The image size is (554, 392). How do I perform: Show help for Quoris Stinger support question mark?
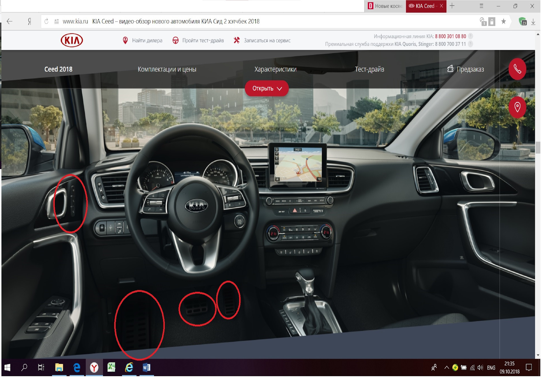coord(470,44)
